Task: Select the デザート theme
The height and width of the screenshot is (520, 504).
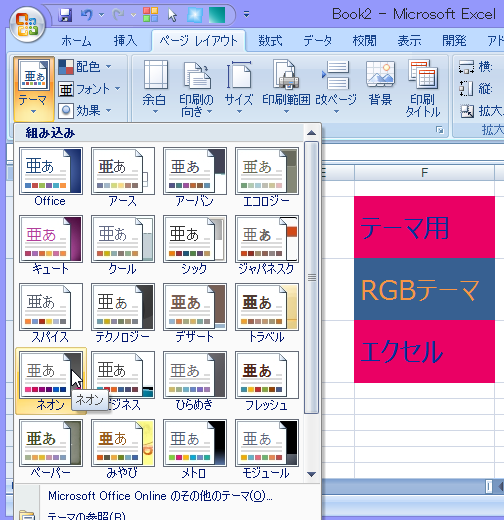Action: tap(195, 313)
